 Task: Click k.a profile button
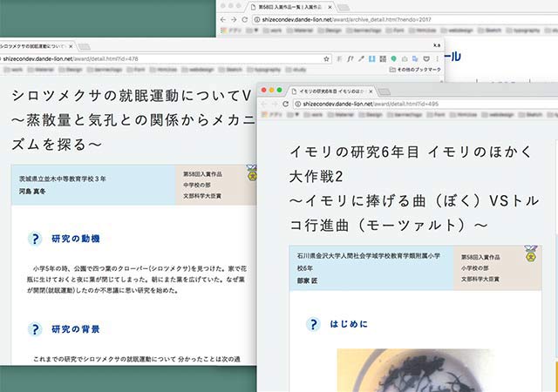click(x=437, y=45)
